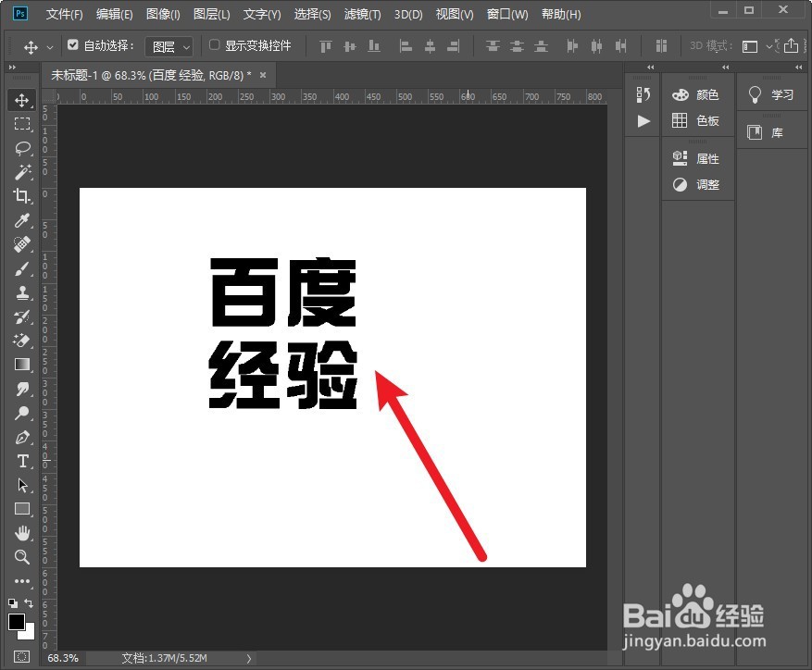The height and width of the screenshot is (670, 812).
Task: Open the 选择(S) menu
Action: (x=312, y=14)
